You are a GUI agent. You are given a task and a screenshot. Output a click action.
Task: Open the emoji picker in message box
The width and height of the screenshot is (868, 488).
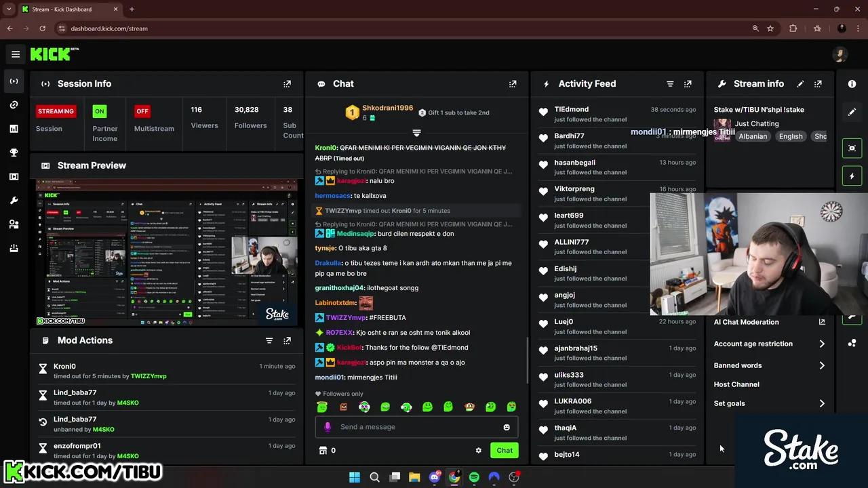(x=507, y=427)
